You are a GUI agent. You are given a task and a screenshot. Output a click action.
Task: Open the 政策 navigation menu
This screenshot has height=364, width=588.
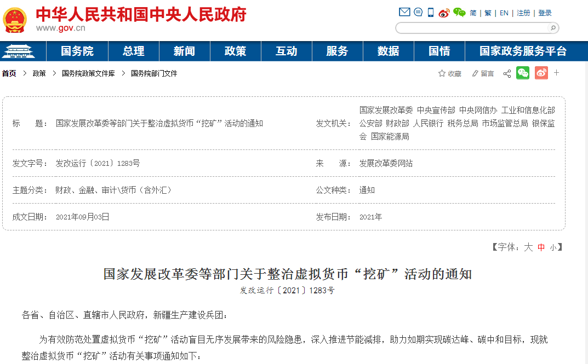[x=236, y=51]
